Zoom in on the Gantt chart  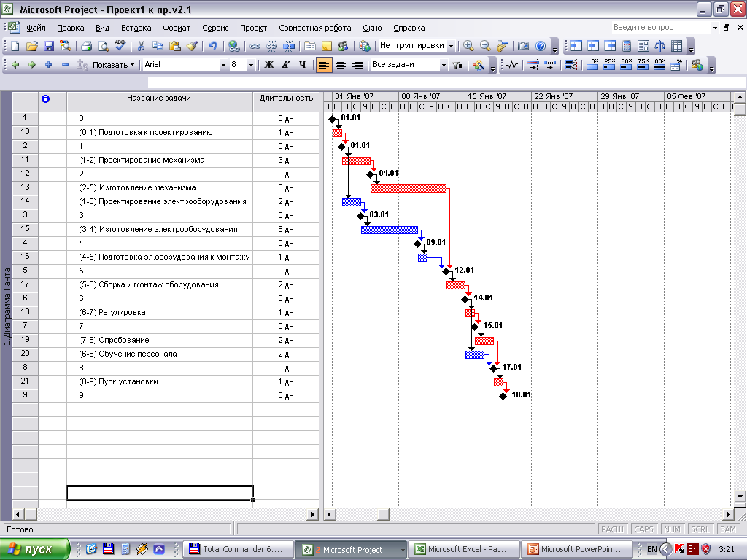pos(468,46)
